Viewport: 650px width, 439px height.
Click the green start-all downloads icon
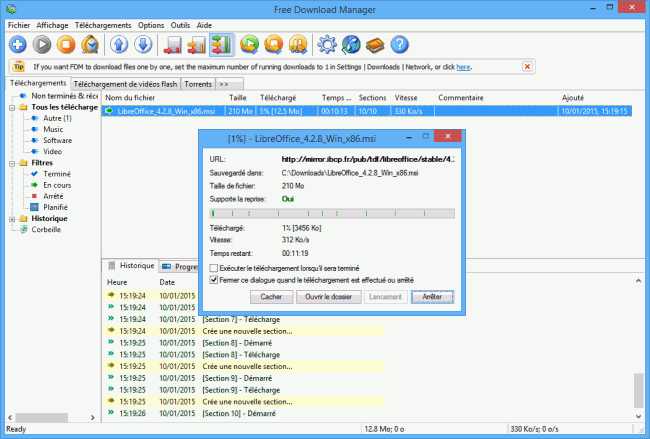click(x=250, y=44)
